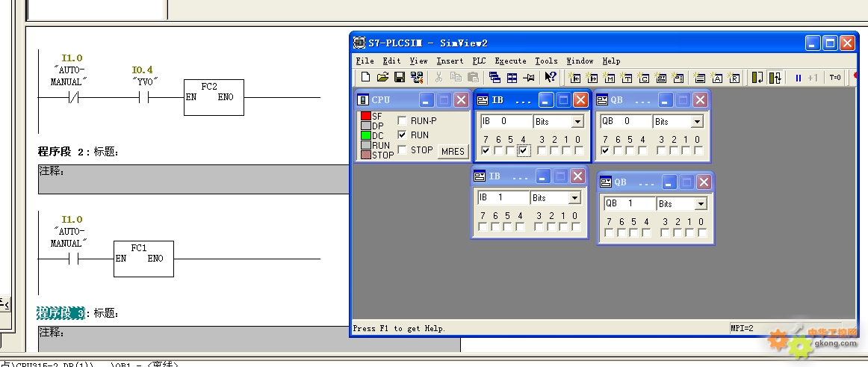Screen dimensions: 868x367
Task: Open the Help menu in S7-PLCSIM
Action: coord(611,61)
